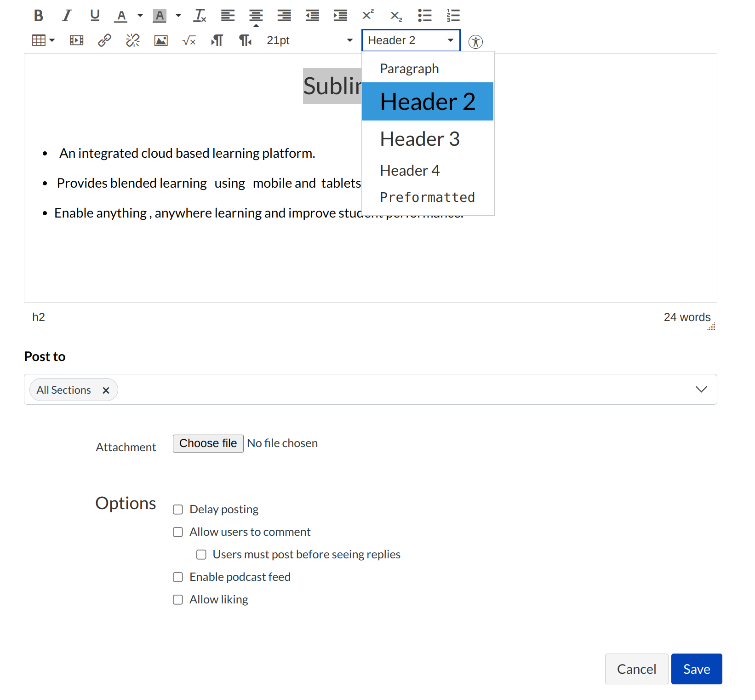The image size is (755, 700).
Task: Check Allow users to comment
Action: coord(178,532)
